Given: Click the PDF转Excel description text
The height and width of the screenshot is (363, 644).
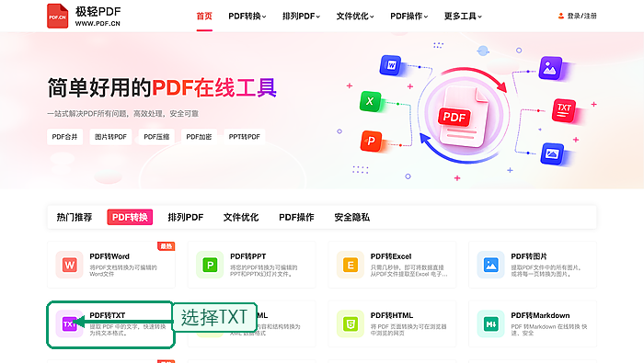Looking at the screenshot, I should (x=409, y=271).
